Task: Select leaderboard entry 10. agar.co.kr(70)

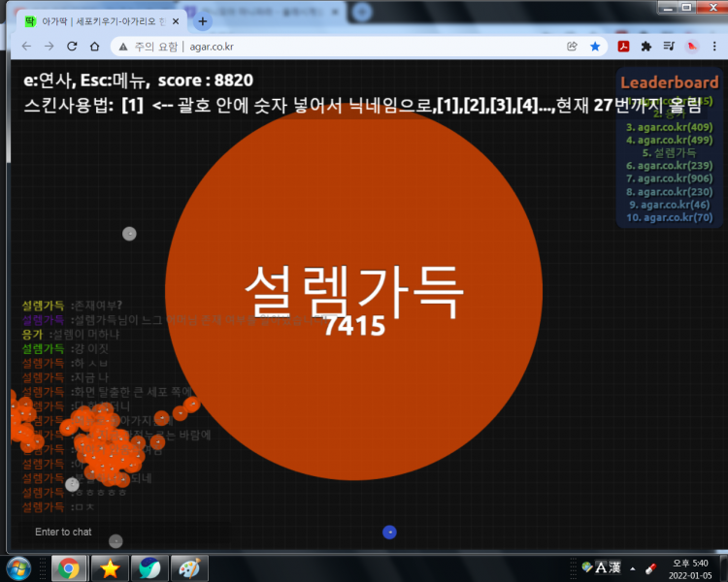Action: 669,217
